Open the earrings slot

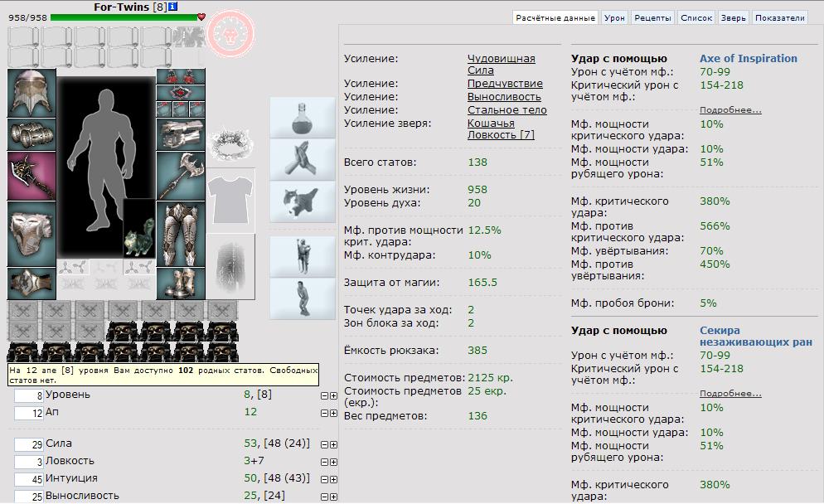(181, 76)
